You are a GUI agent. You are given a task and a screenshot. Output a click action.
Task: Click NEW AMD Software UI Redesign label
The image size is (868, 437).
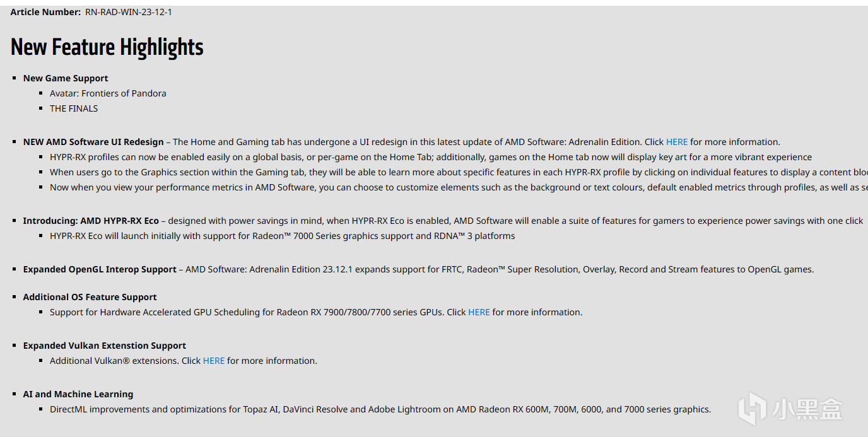pos(93,142)
